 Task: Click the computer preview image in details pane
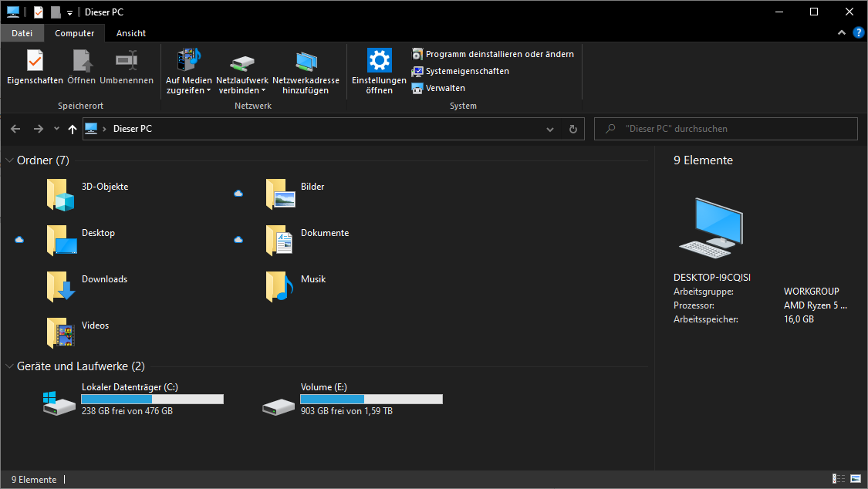tap(711, 228)
